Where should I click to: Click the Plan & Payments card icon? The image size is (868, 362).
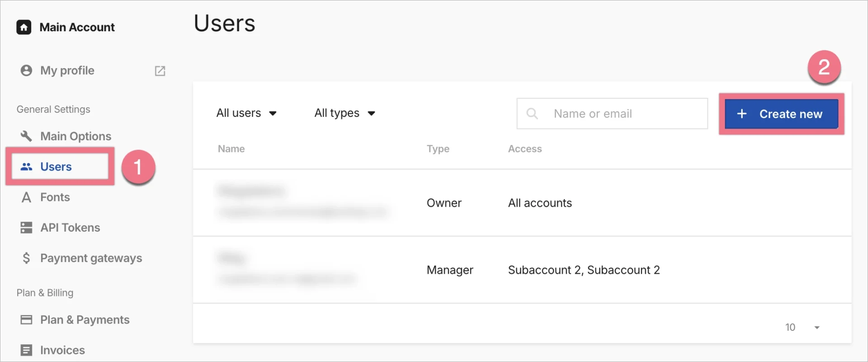(27, 320)
